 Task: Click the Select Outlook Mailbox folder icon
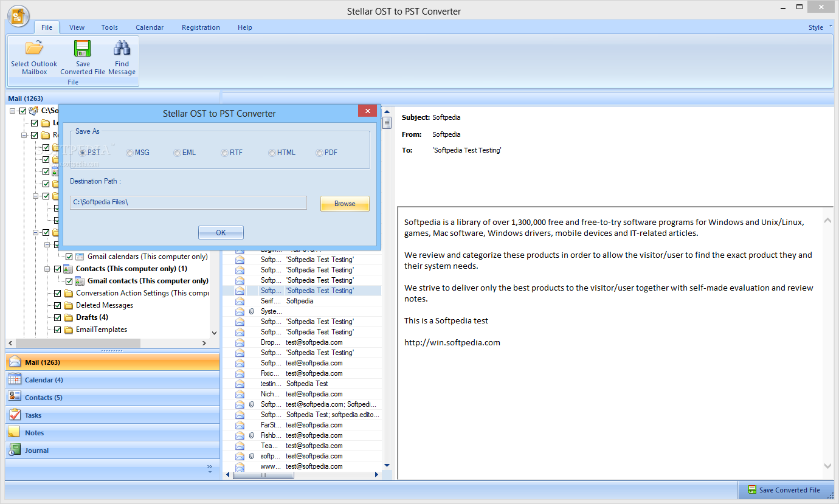point(34,48)
